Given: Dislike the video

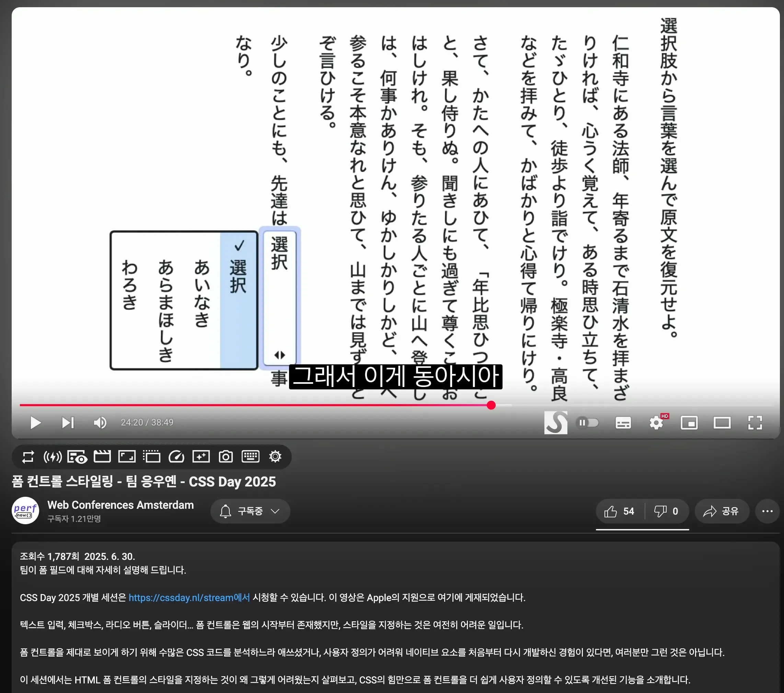Looking at the screenshot, I should pyautogui.click(x=667, y=511).
